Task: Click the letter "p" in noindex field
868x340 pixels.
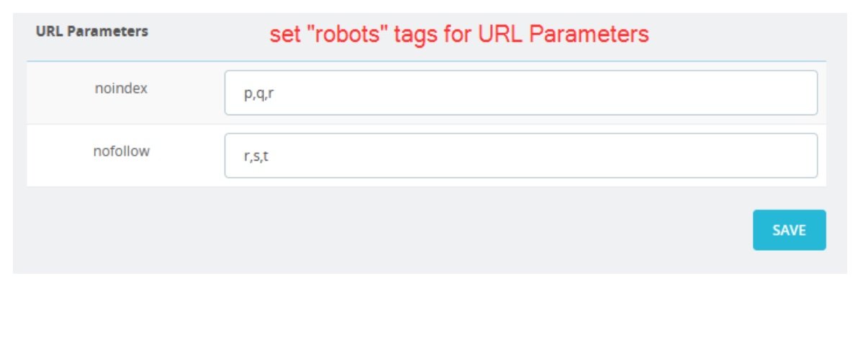Action: [248, 95]
